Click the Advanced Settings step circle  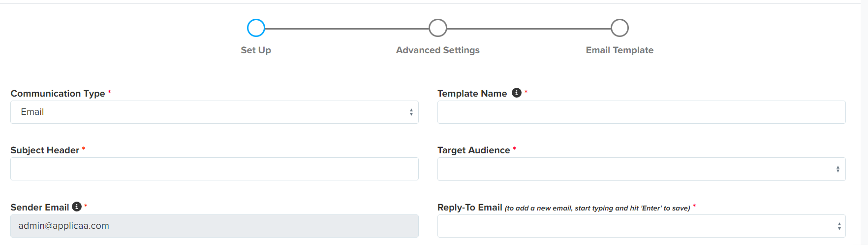click(437, 28)
